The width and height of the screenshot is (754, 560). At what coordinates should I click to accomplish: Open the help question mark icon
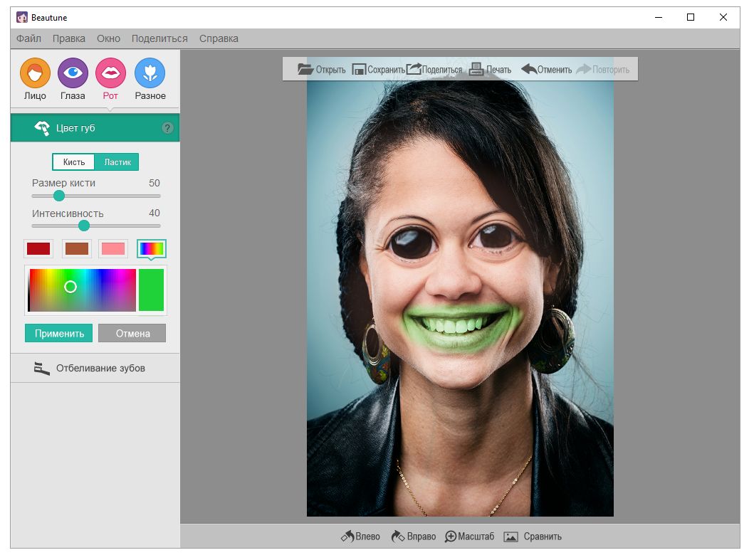167,128
